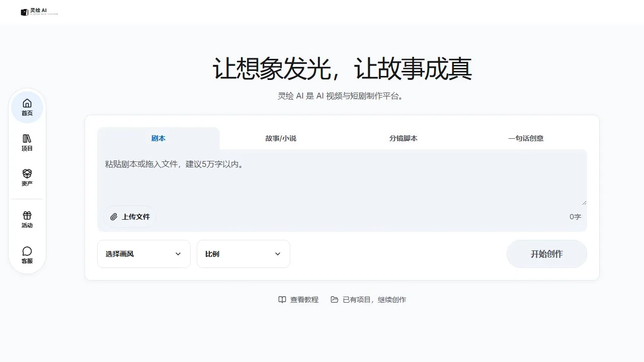The height and width of the screenshot is (362, 644).
Task: Switch to the 故事/小说 tab
Action: [x=281, y=138]
